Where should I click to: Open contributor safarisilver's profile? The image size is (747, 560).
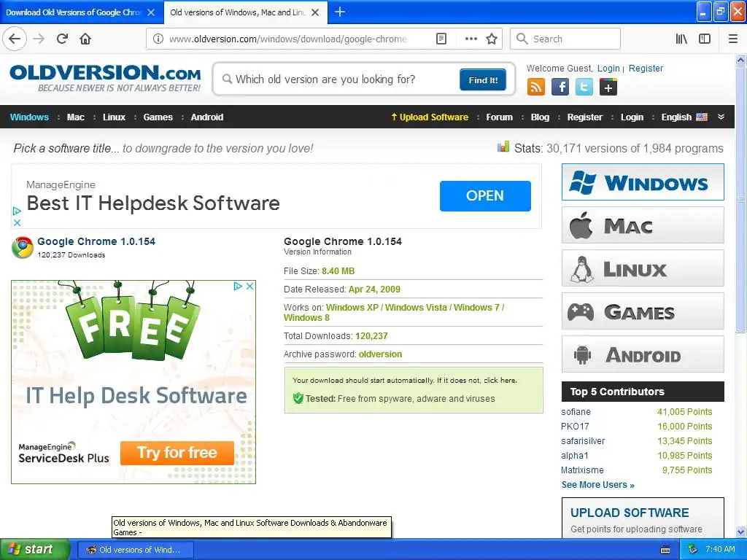click(x=583, y=441)
